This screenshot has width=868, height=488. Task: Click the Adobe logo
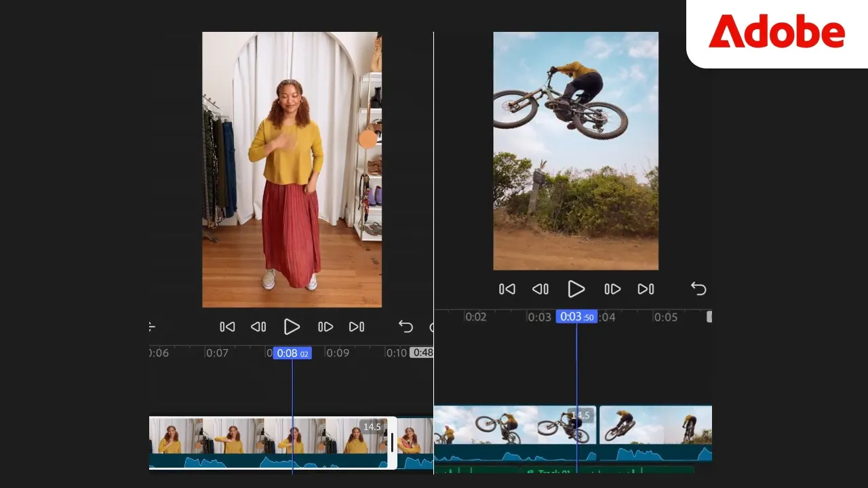point(777,32)
